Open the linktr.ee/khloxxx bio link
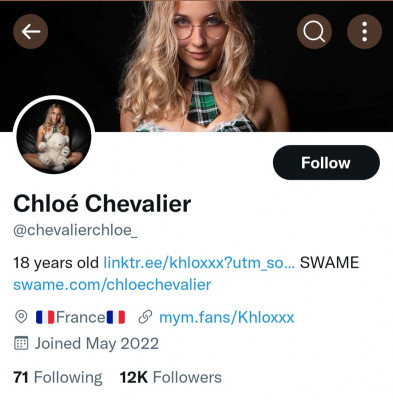 199,263
